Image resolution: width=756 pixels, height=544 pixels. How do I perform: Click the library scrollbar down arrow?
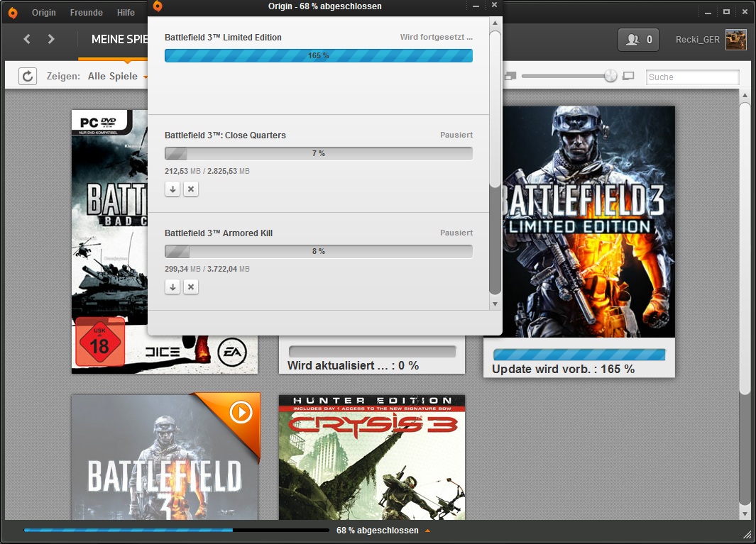click(745, 514)
